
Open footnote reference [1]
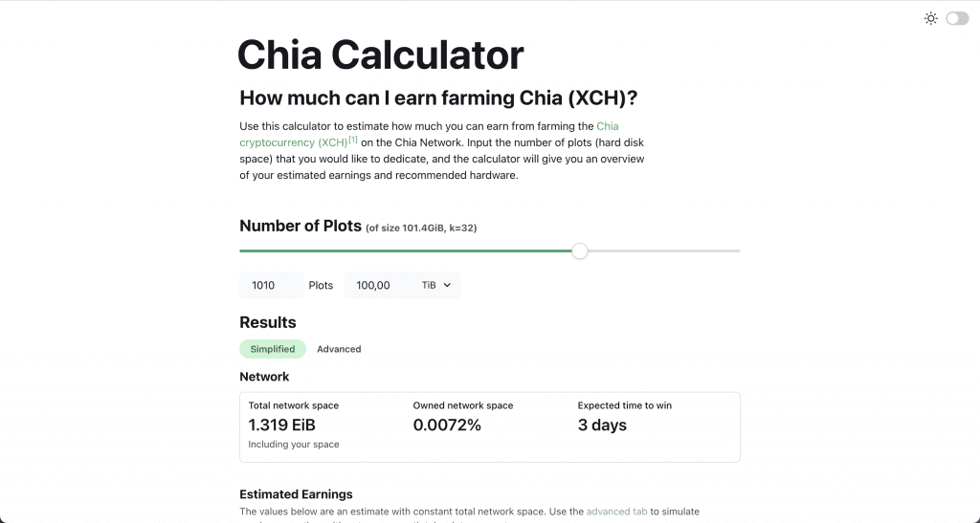[x=353, y=140]
